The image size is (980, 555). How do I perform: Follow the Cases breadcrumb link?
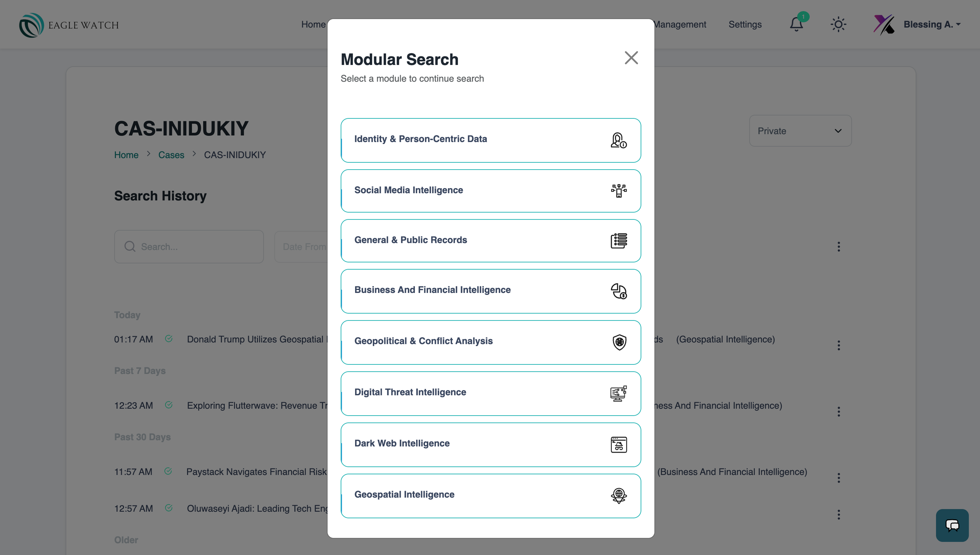tap(171, 155)
